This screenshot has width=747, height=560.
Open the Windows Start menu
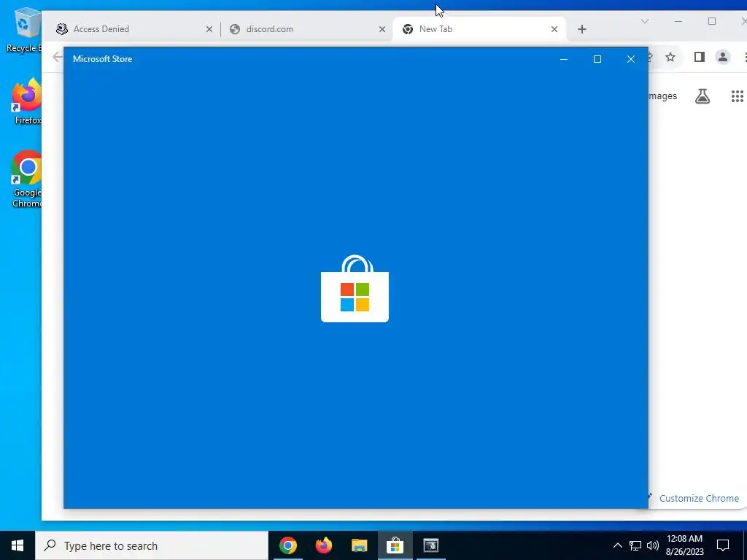tap(18, 545)
